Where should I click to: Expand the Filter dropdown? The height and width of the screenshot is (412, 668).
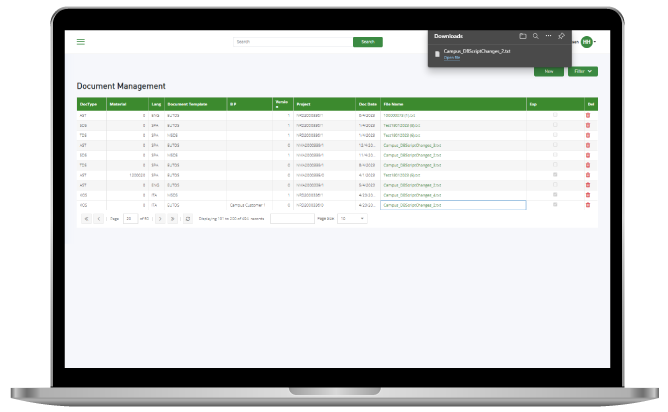coord(582,71)
